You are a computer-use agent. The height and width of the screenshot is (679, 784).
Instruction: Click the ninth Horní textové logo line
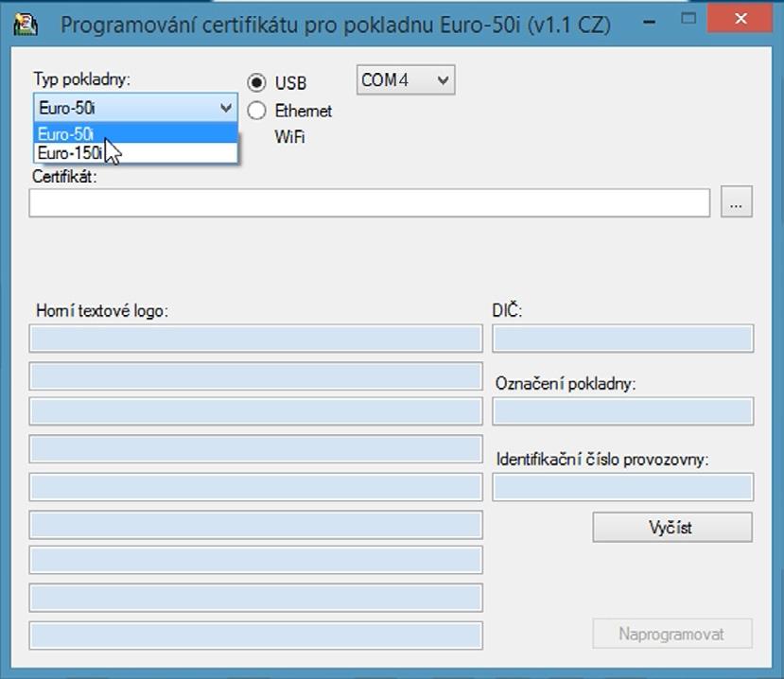pyautogui.click(x=256, y=635)
